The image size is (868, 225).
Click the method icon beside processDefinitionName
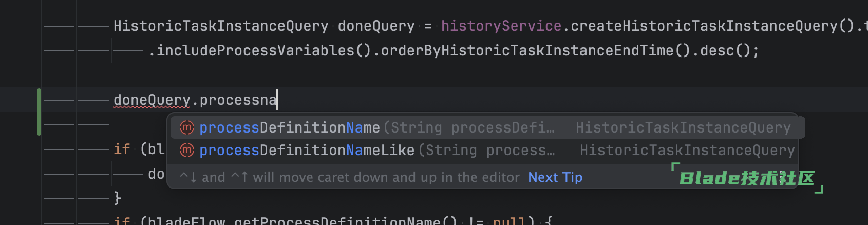pyautogui.click(x=186, y=127)
